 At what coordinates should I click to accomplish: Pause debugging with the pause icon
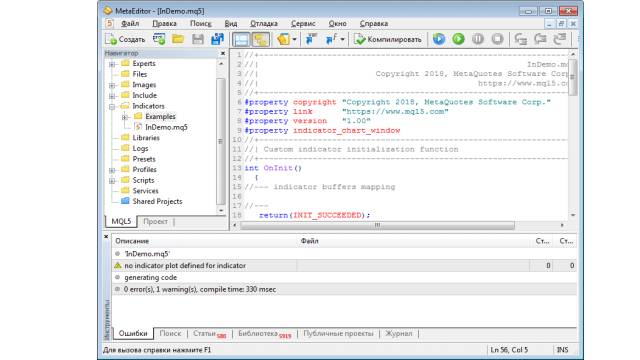tap(478, 39)
